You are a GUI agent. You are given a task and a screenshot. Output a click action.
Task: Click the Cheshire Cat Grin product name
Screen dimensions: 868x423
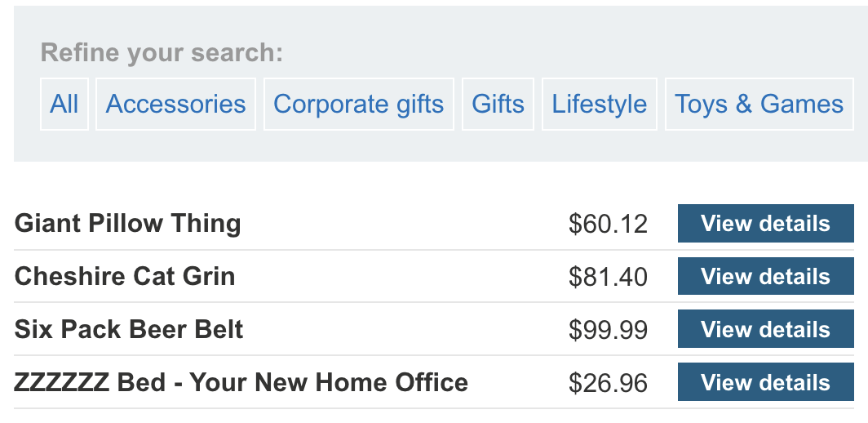125,277
